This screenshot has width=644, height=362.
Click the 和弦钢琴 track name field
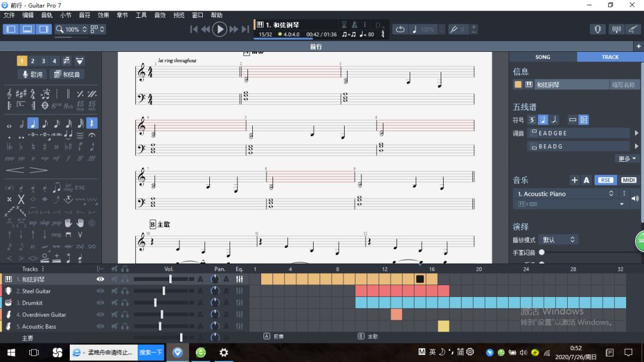click(x=571, y=85)
